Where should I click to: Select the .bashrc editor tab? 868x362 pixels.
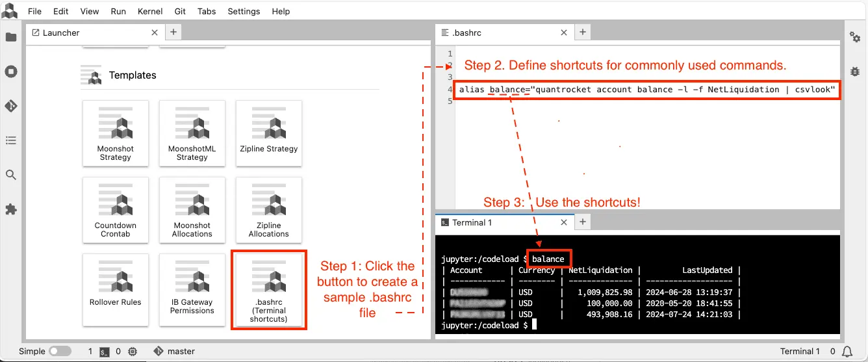coord(504,32)
